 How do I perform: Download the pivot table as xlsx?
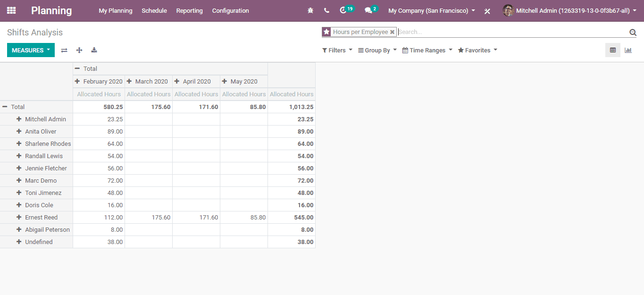point(94,50)
